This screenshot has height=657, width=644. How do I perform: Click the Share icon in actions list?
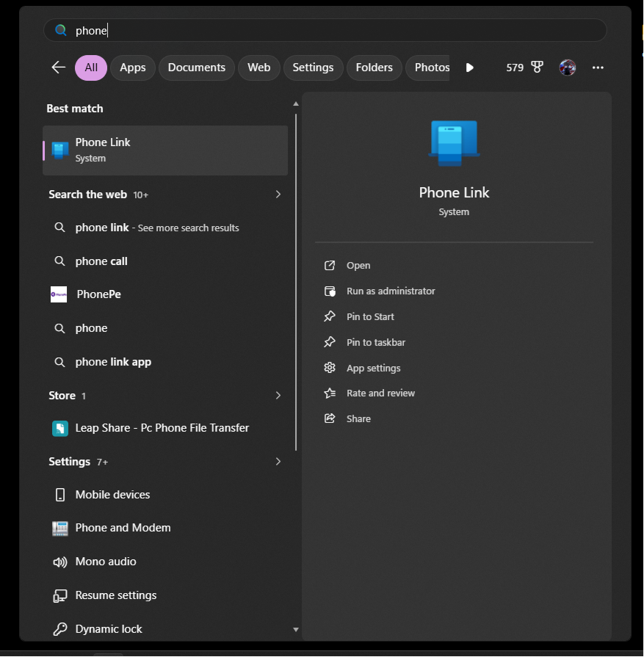coord(330,418)
